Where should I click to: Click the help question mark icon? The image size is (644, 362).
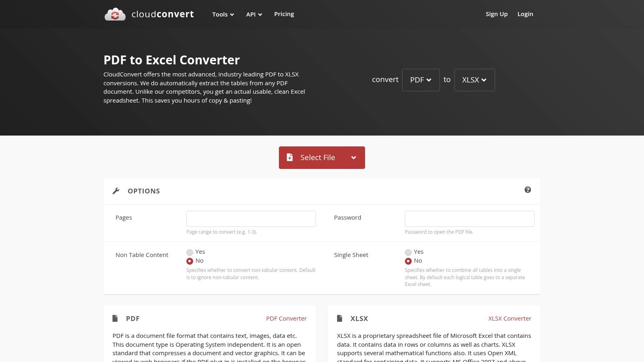tap(528, 190)
